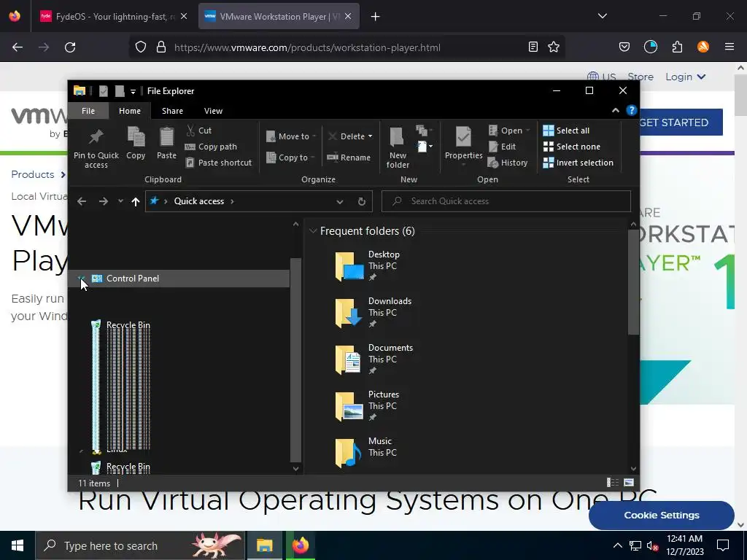Switch to the Home ribbon tab
747x560 pixels.
coord(130,111)
